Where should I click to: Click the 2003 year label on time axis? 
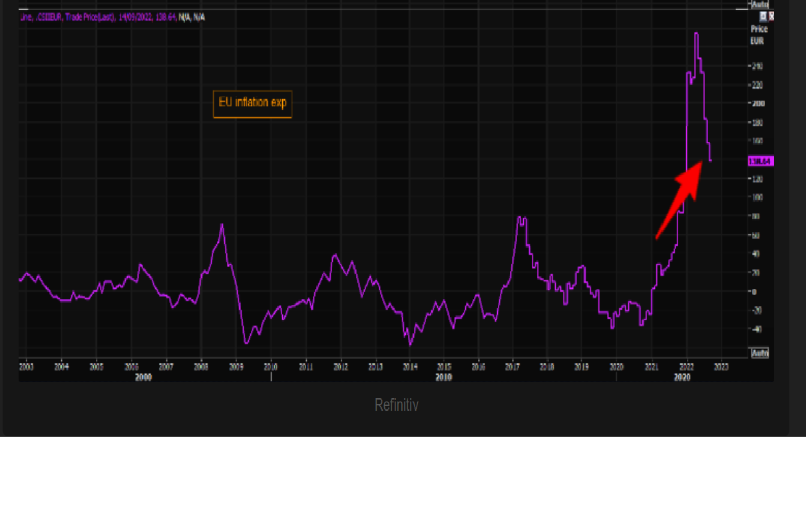coord(27,366)
